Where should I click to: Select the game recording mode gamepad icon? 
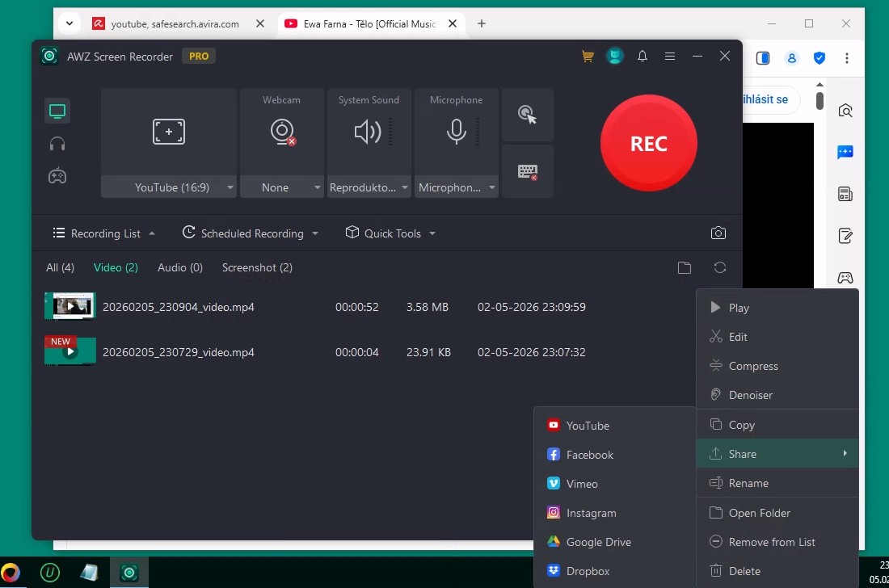57,176
